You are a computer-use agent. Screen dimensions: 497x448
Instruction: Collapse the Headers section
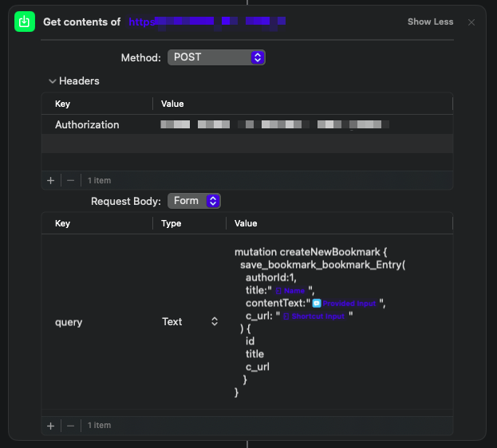tap(53, 81)
